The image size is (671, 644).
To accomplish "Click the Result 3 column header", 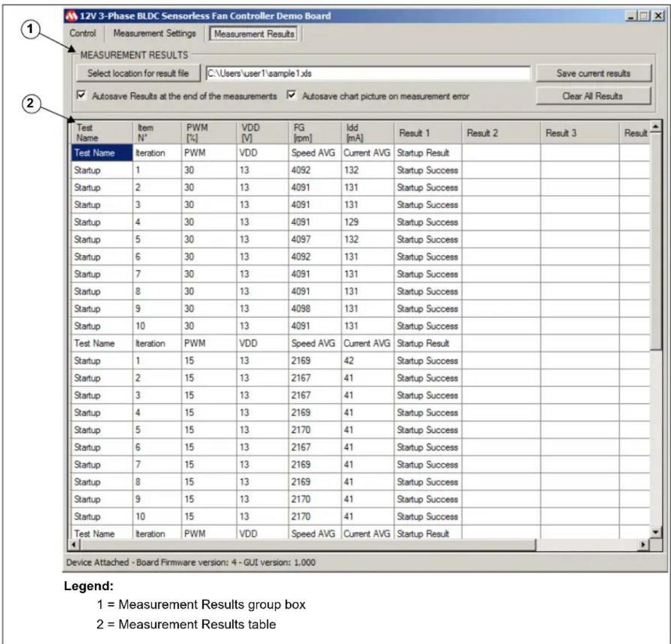I will (x=579, y=133).
